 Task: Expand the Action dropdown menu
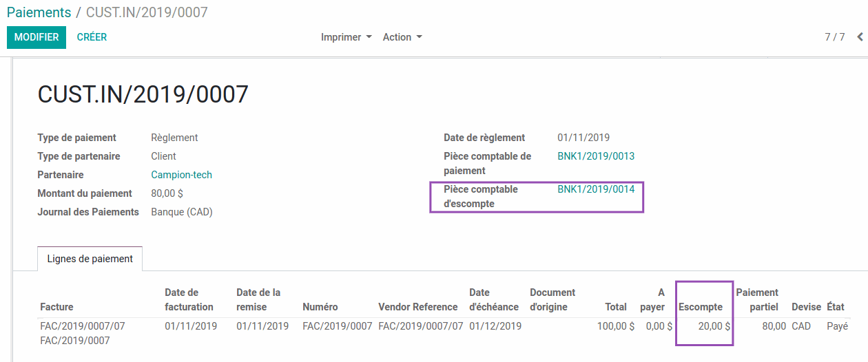[402, 37]
